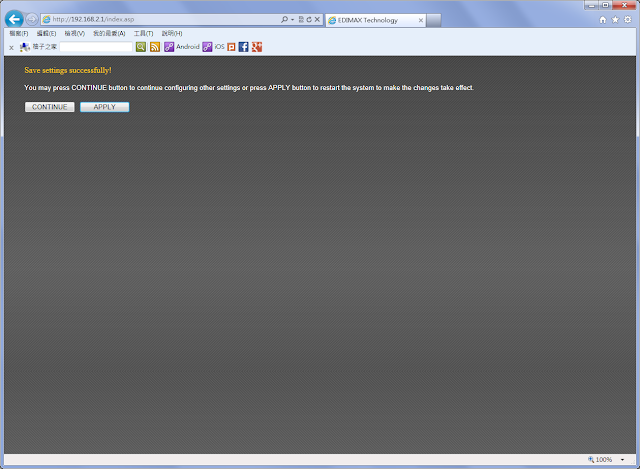Click the Android link icon
This screenshot has width=640, height=469.
[169, 47]
